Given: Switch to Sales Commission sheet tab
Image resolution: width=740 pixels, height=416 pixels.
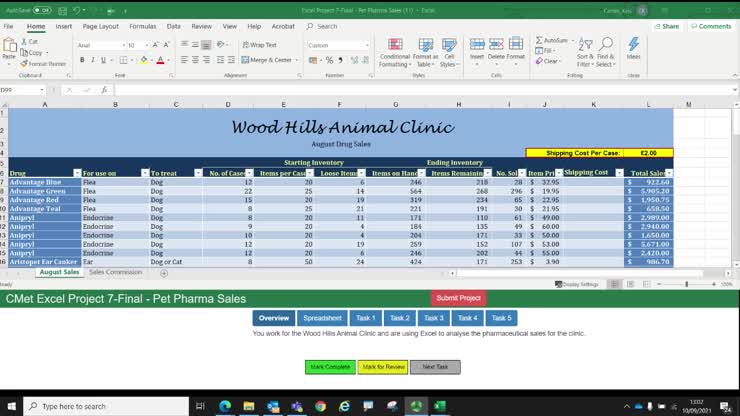Looking at the screenshot, I should click(116, 272).
